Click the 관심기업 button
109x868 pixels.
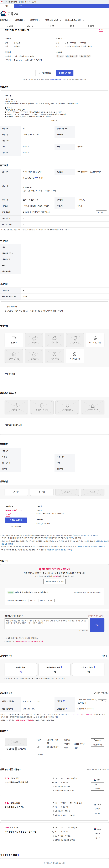click(x=10, y=749)
